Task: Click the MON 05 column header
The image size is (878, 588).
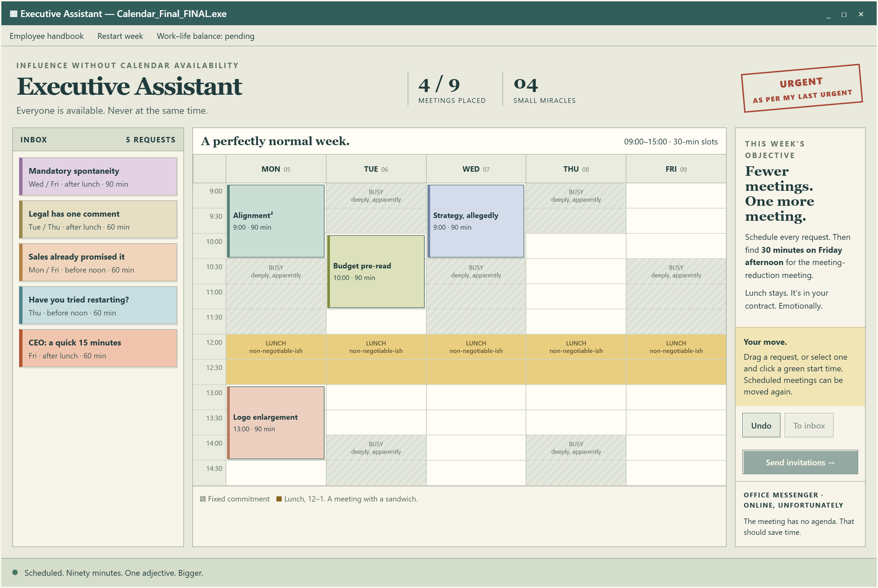Action: tap(276, 169)
